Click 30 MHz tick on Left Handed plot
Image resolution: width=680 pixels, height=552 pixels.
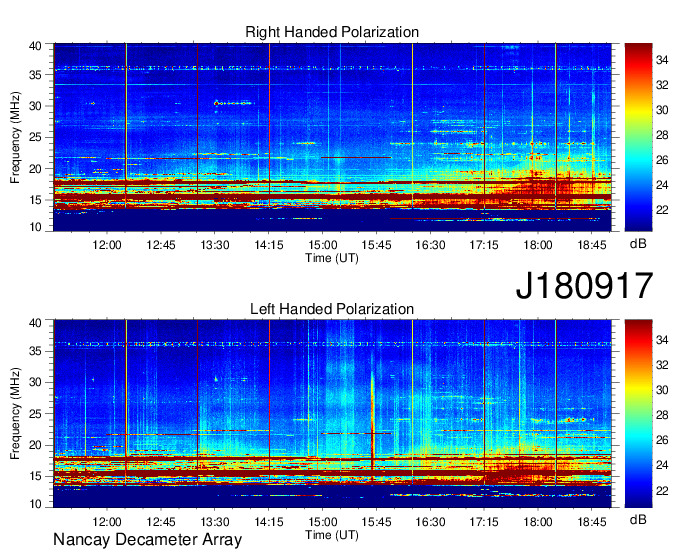tap(36, 382)
